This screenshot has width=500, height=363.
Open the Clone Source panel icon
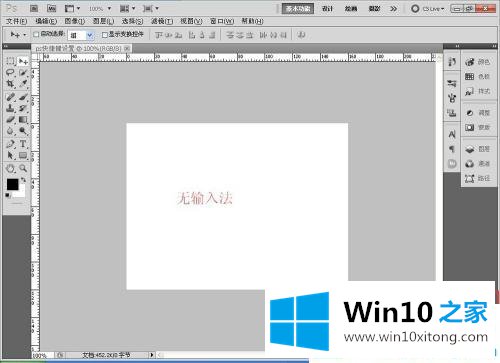(452, 113)
